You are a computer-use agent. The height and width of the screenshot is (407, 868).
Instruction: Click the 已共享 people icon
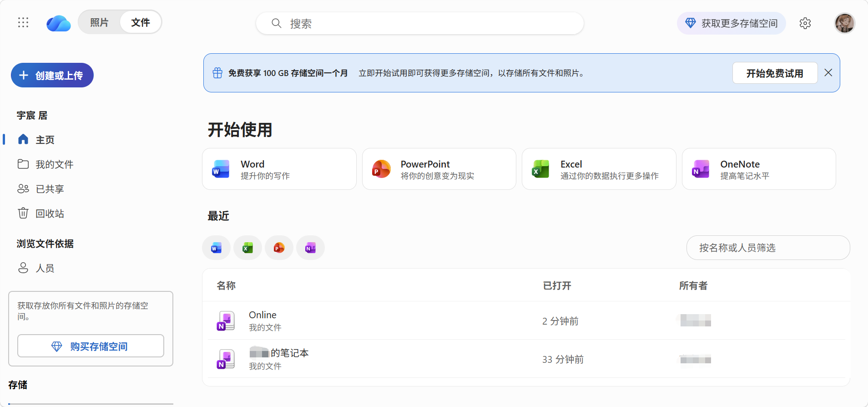[x=23, y=188]
